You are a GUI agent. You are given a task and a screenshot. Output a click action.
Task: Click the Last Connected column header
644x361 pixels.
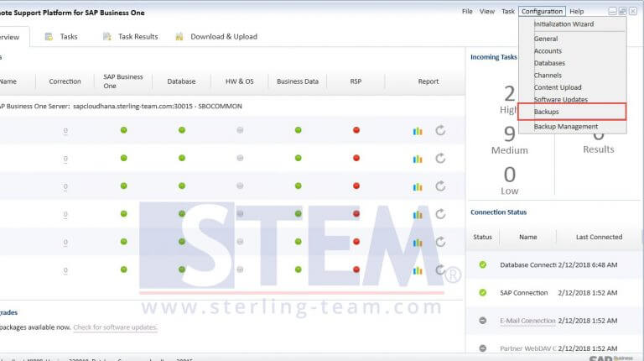(599, 238)
